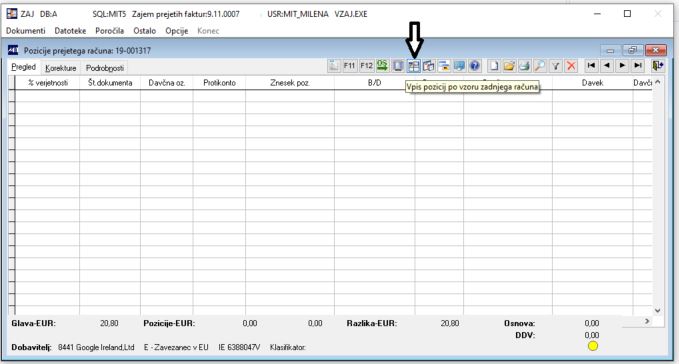This screenshot has width=679, height=364.
Task: Switch to the Podrobnosti tab
Action: (x=105, y=68)
